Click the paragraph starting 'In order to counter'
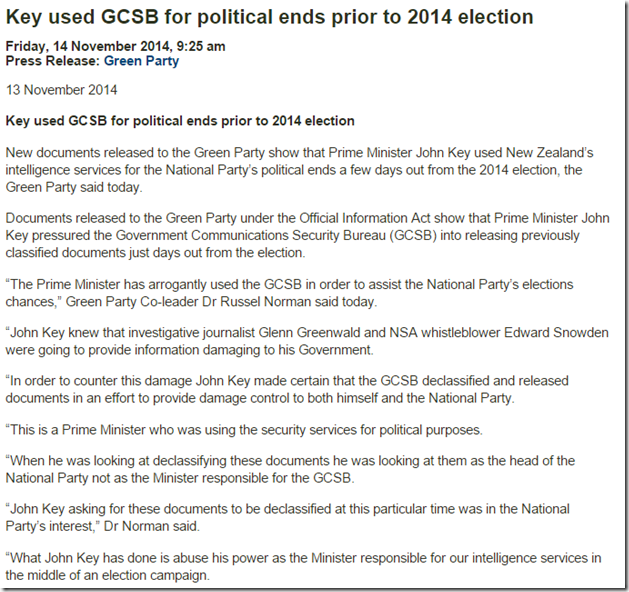Screen dimensions: 629x592 pyautogui.click(x=300, y=388)
